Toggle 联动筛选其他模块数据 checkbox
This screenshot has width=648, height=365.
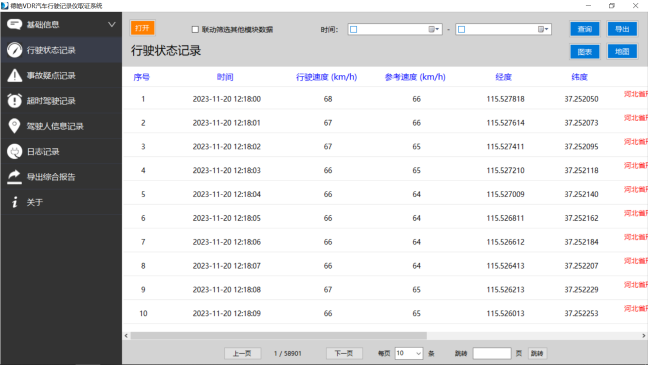(x=195, y=29)
